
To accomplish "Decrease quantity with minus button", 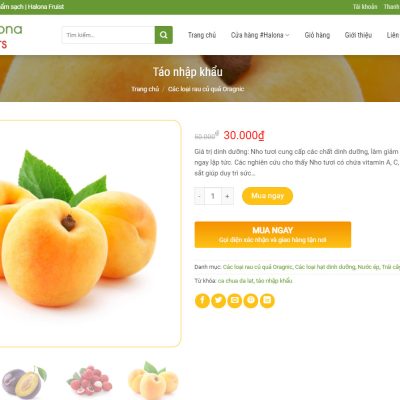I will (x=199, y=196).
